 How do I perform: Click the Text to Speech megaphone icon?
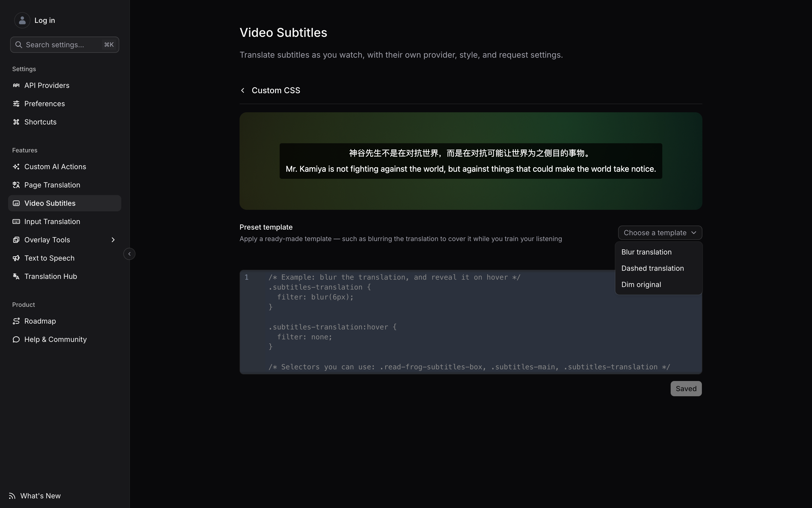[16, 258]
